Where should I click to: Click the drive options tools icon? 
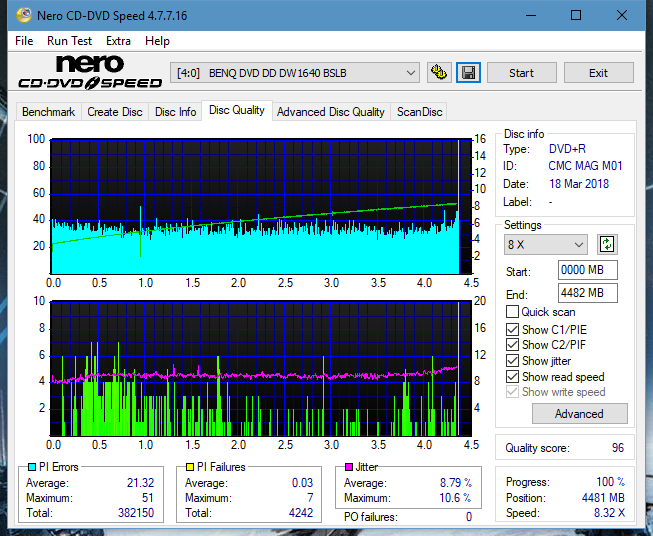(439, 73)
